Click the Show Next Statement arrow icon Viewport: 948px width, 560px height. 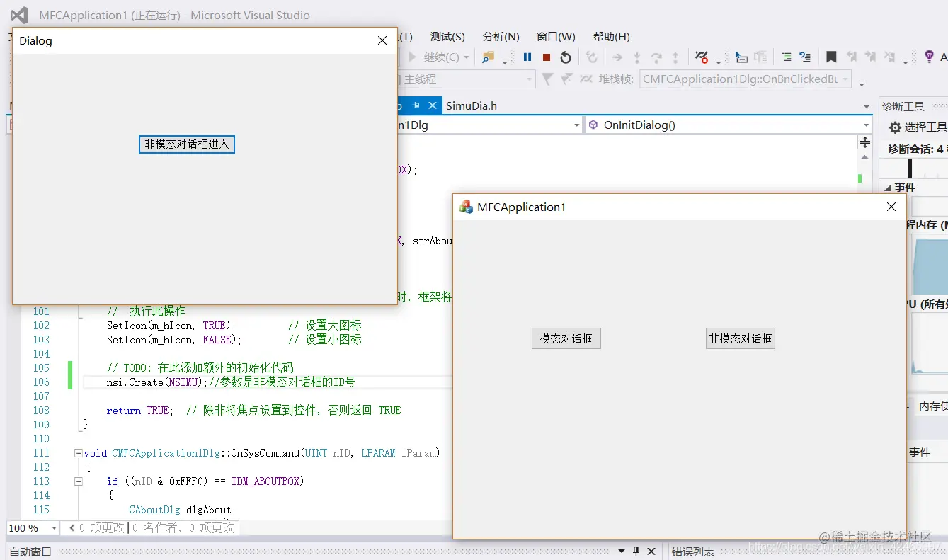pos(617,57)
